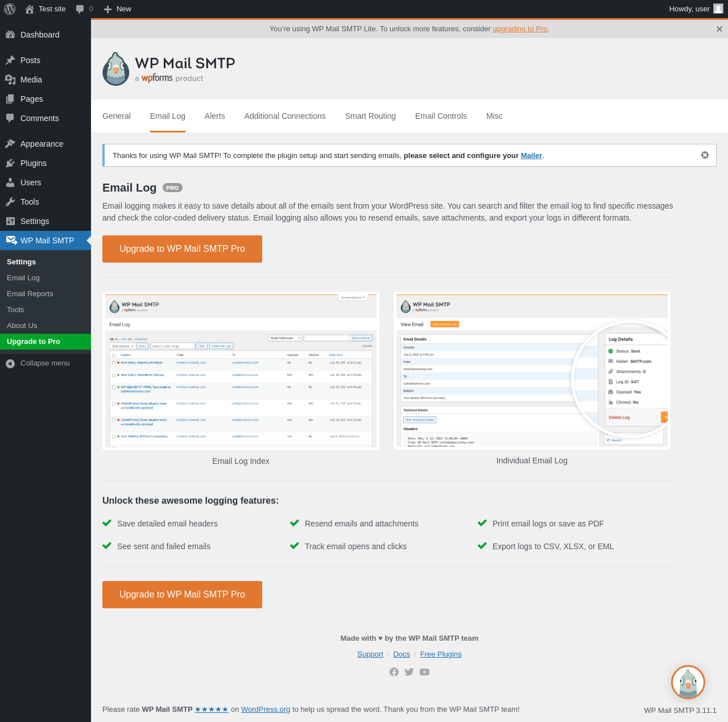The width and height of the screenshot is (728, 722).
Task: Click the 'Email Log Index' caption
Action: pos(241,461)
